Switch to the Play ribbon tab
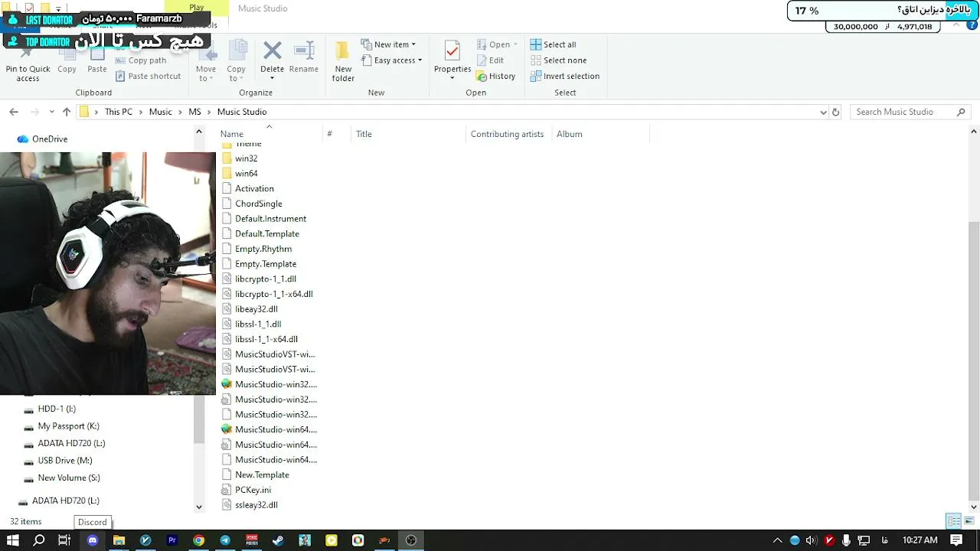 (x=197, y=8)
